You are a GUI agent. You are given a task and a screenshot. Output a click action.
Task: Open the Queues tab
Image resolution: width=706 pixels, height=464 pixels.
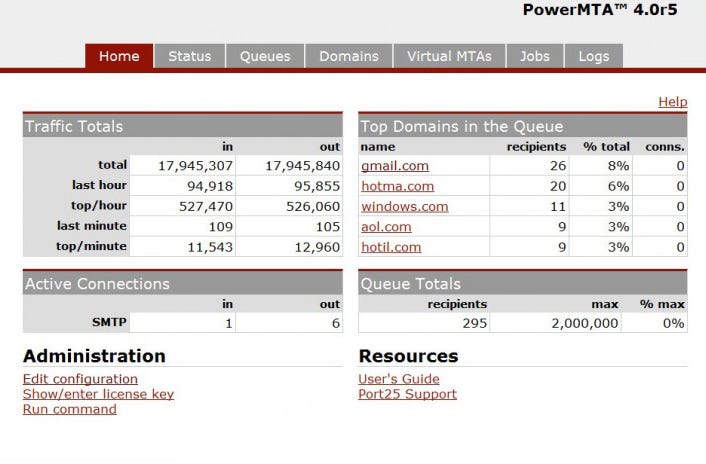coord(265,56)
